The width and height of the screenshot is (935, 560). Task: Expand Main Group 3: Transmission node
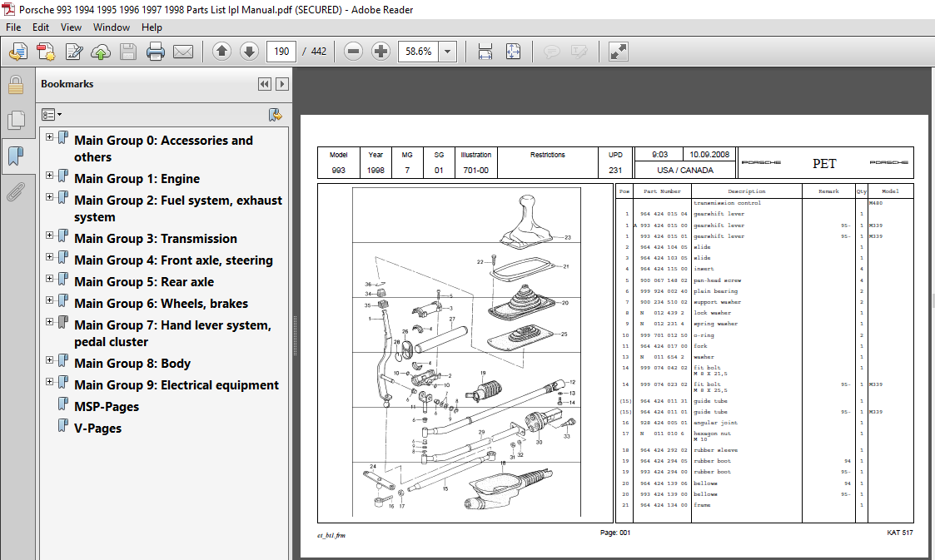(x=49, y=235)
